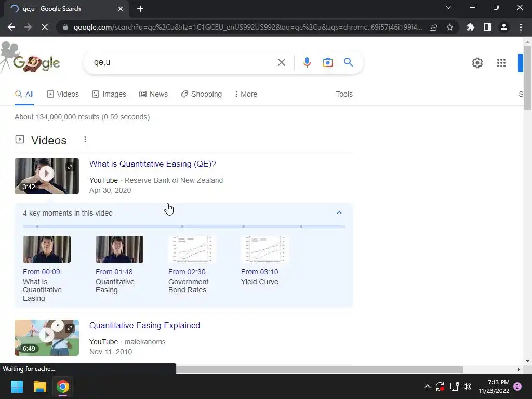Screen dimensions: 532x399
Task: Close the 'qe,u - Google Search' tab
Action: pos(121,9)
